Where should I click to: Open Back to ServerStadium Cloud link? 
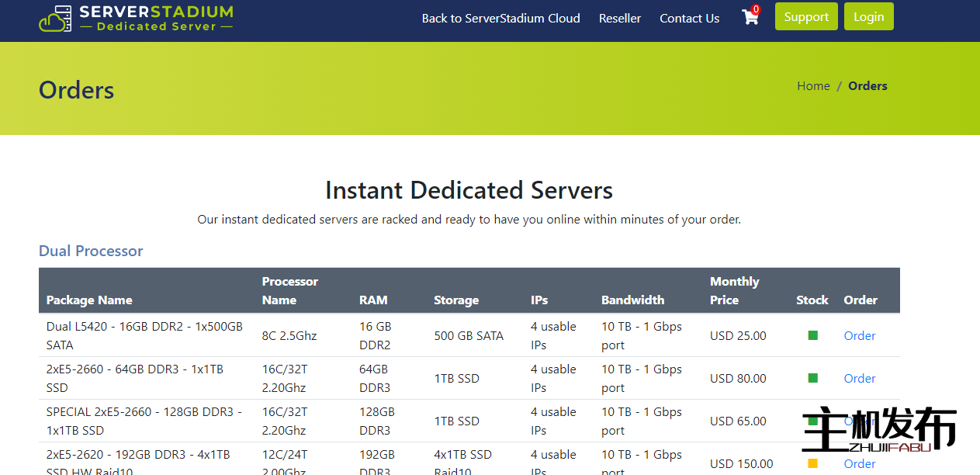click(x=500, y=19)
